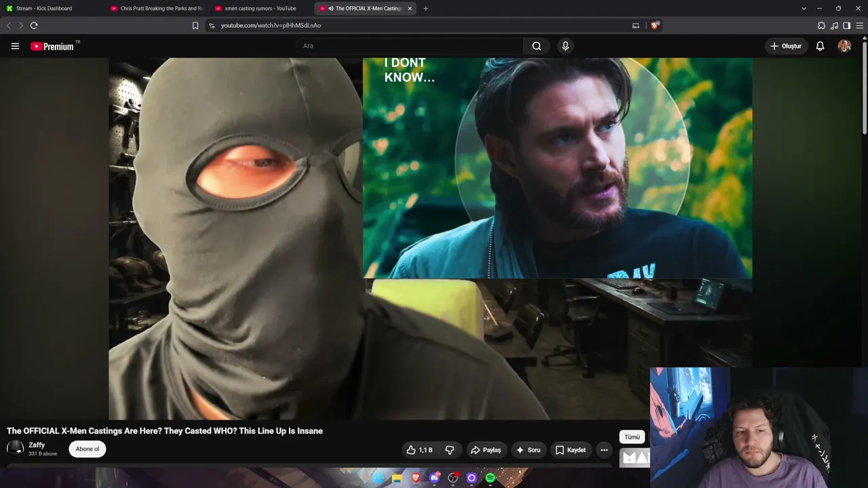Open Spotify from the taskbar
This screenshot has height=488, width=868.
[x=490, y=479]
